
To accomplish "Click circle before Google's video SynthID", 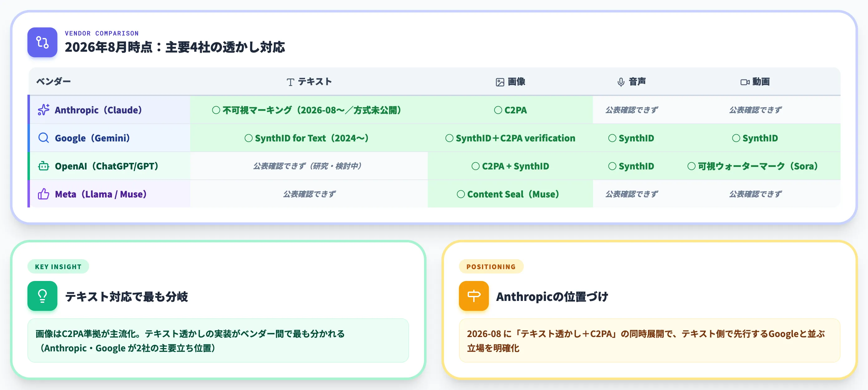I will 736,138.
